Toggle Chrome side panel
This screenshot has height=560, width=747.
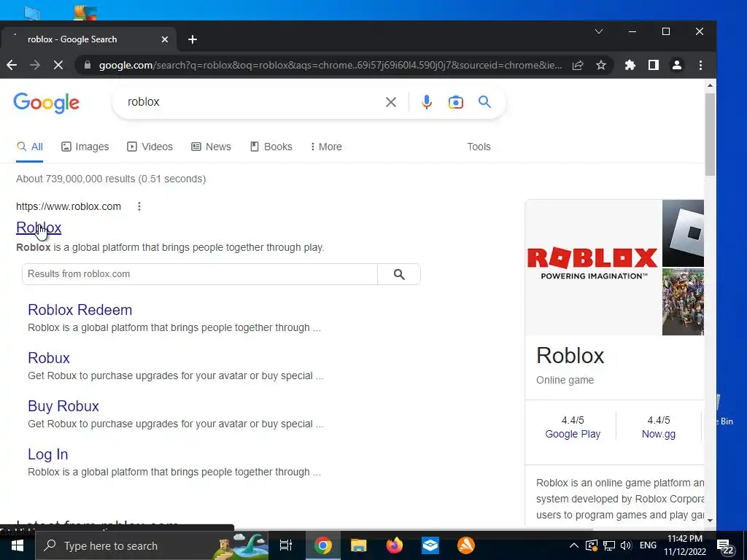pos(653,65)
